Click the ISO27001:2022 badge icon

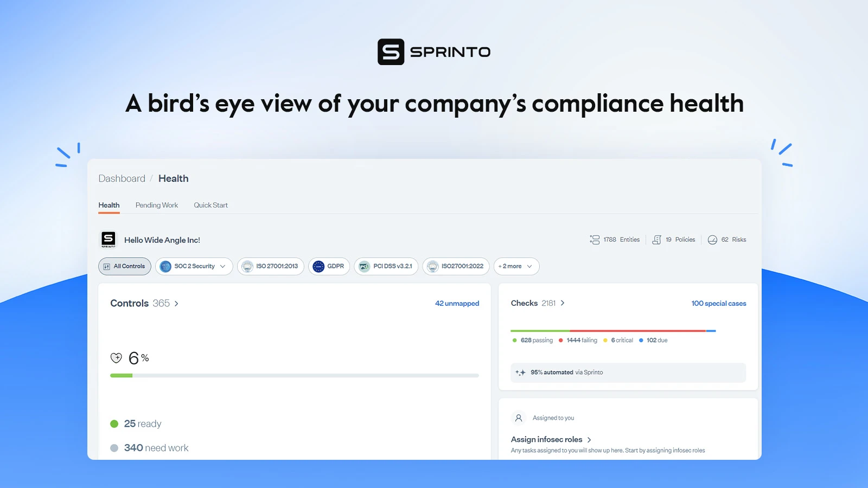pos(432,266)
